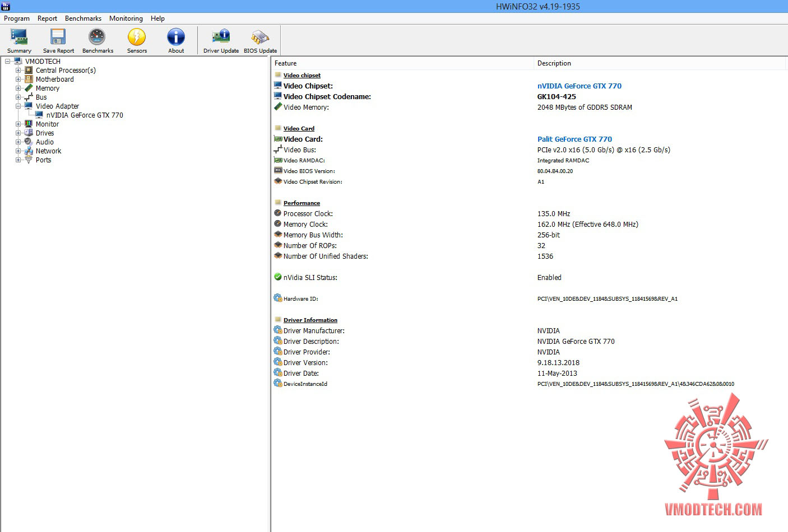The image size is (788, 532).
Task: Click the About info icon
Action: [x=176, y=37]
